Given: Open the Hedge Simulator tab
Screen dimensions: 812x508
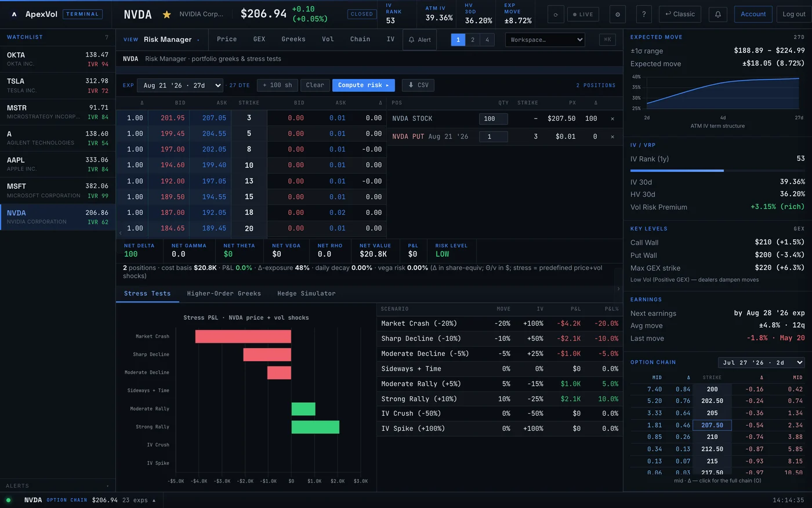Looking at the screenshot, I should point(306,294).
